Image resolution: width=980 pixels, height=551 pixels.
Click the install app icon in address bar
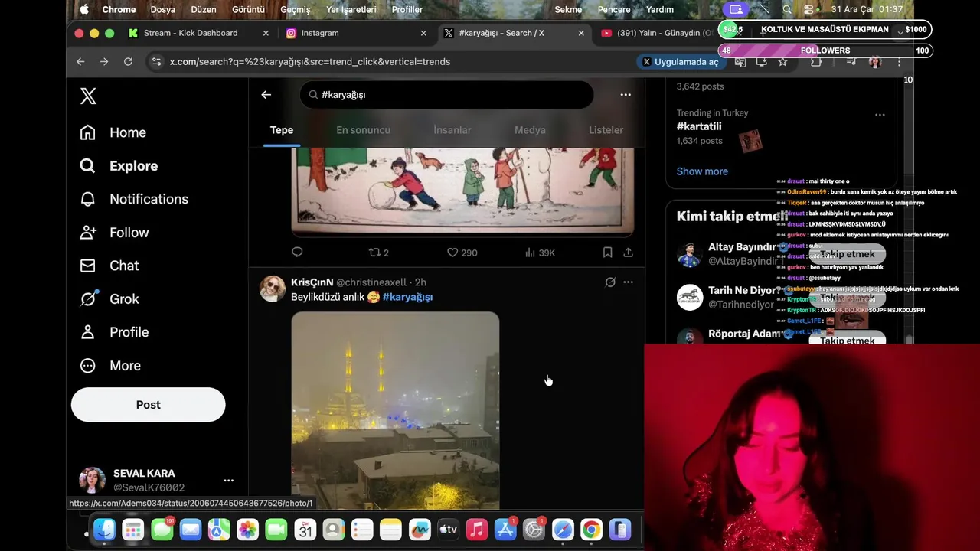(x=761, y=61)
